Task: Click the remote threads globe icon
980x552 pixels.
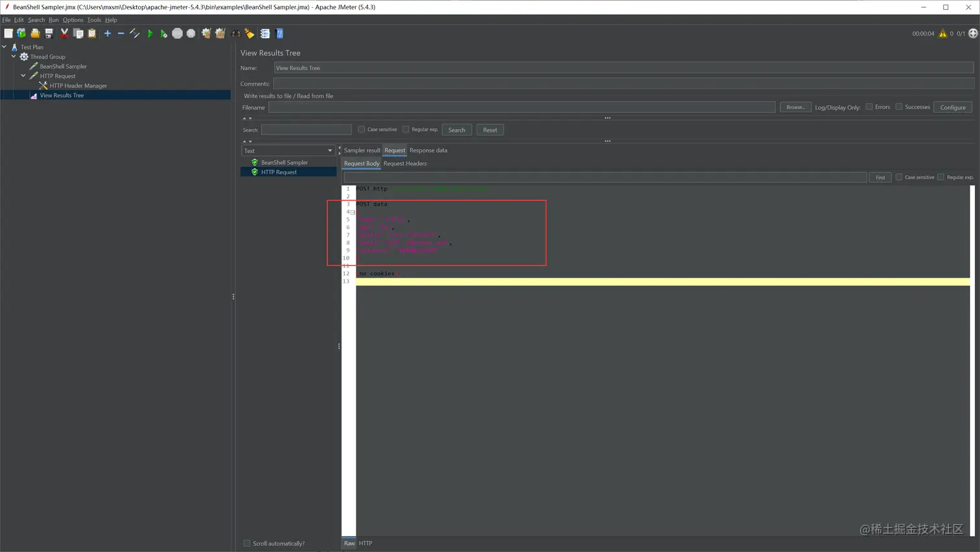Action: (973, 33)
